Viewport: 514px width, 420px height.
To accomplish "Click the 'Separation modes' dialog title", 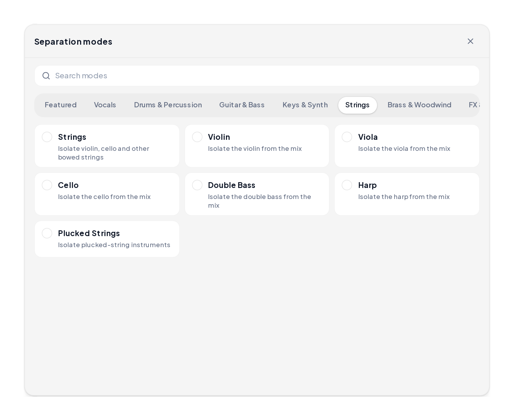I will pos(73,41).
